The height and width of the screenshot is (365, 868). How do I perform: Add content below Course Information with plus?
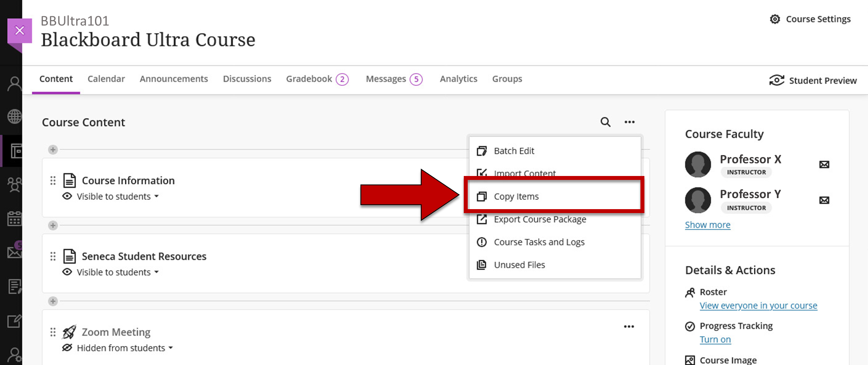point(53,225)
